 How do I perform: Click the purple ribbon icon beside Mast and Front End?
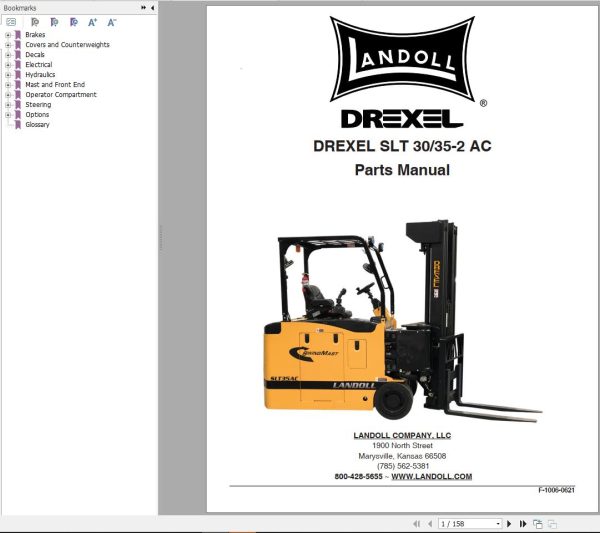click(x=18, y=85)
